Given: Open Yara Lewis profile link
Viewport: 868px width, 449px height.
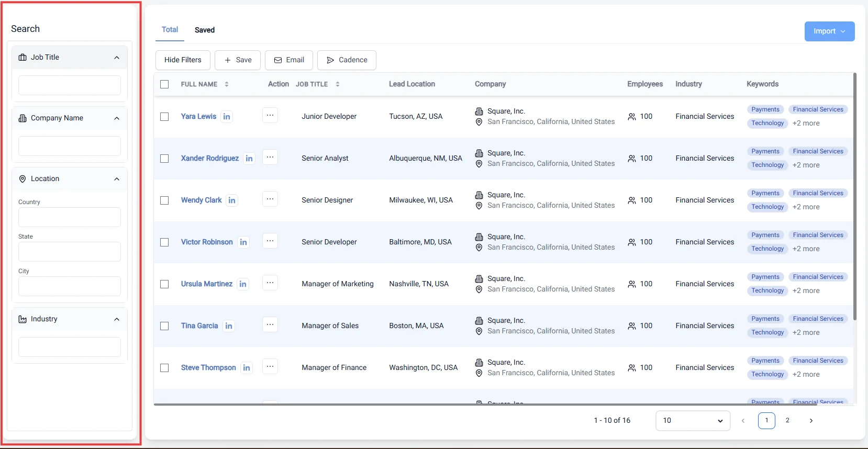Looking at the screenshot, I should point(198,117).
